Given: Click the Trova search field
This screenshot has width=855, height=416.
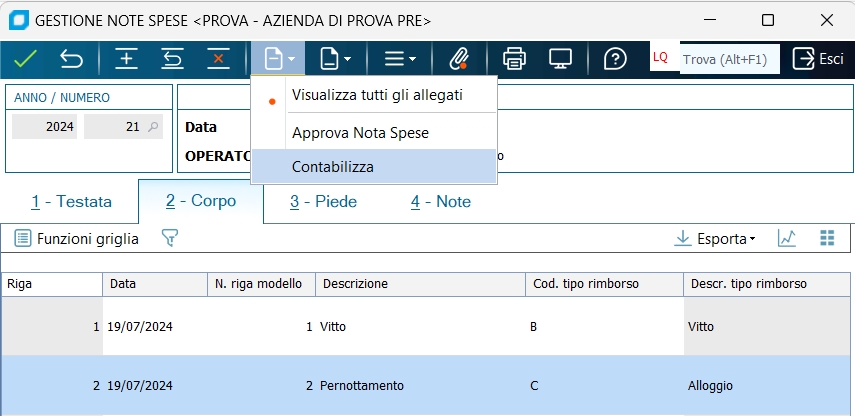Looking at the screenshot, I should coord(729,59).
